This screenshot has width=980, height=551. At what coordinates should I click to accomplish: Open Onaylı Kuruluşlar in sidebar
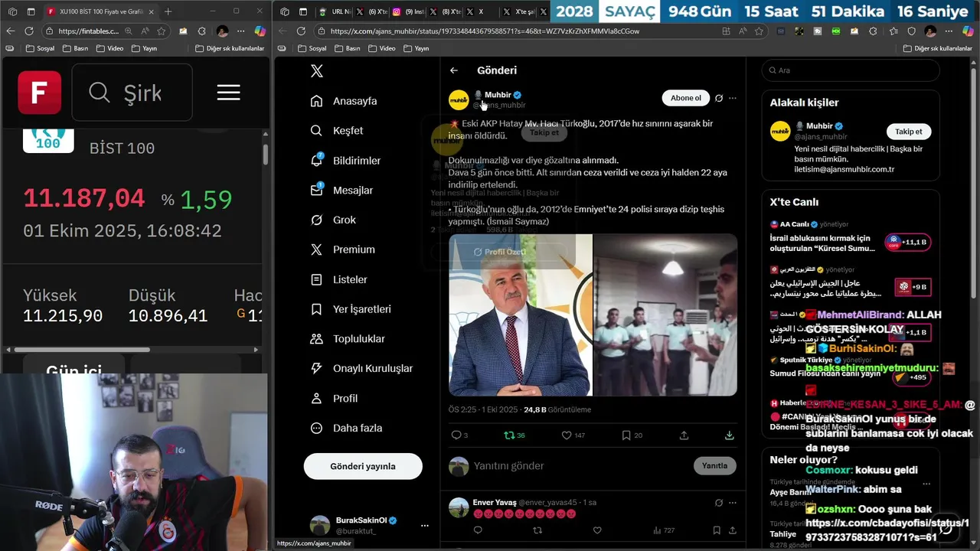pyautogui.click(x=361, y=368)
